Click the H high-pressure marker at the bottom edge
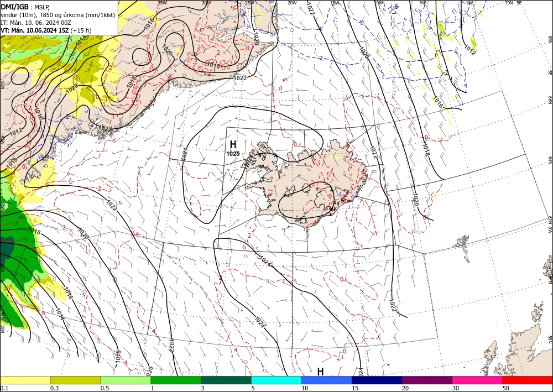 pos(320,372)
